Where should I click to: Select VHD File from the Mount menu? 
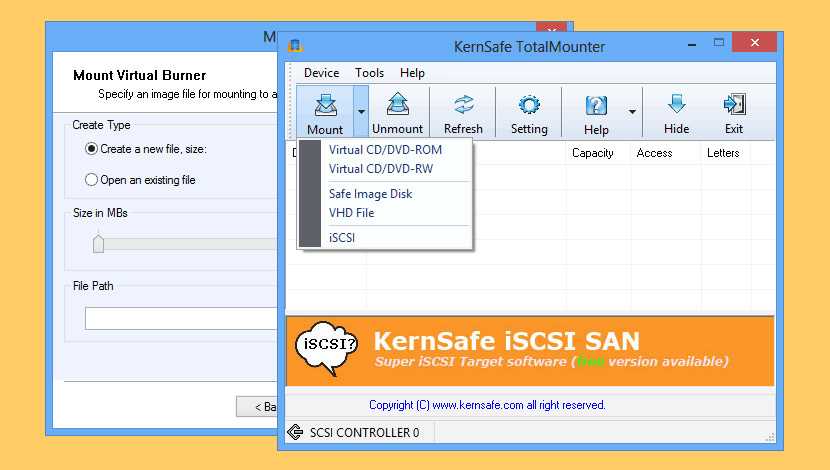(x=351, y=213)
